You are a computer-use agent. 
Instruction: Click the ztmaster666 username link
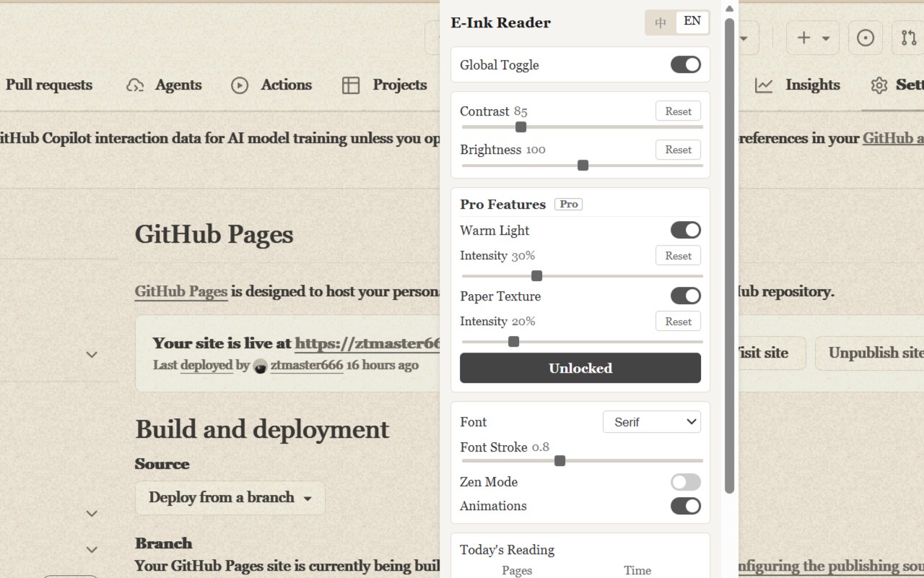point(307,366)
